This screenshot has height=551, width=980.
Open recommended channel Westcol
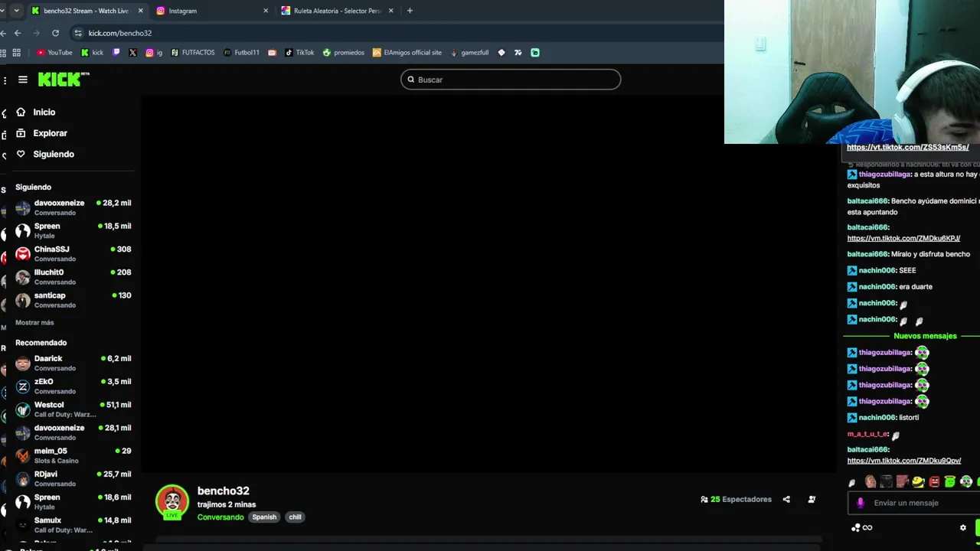point(73,409)
